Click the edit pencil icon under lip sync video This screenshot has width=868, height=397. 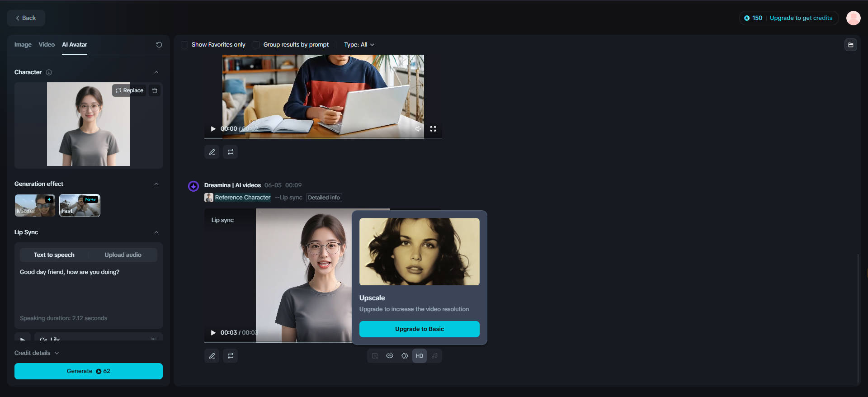pos(212,356)
